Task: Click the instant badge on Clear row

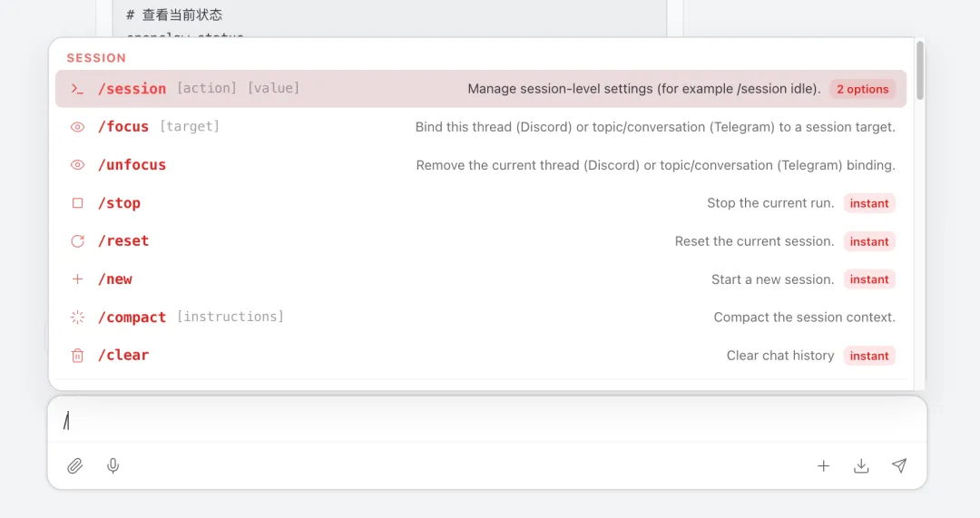Action: (869, 356)
